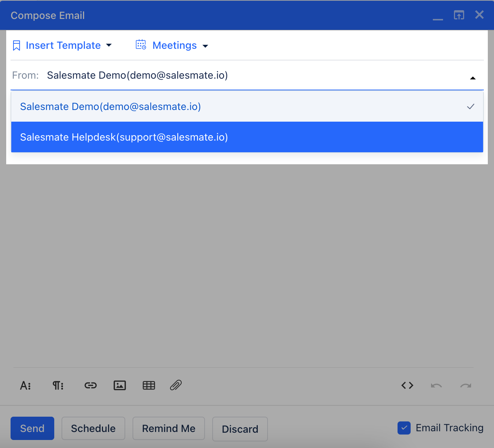Viewport: 494px width, 448px height.
Task: Click the From field showing Salesmate Demo
Action: [x=247, y=75]
